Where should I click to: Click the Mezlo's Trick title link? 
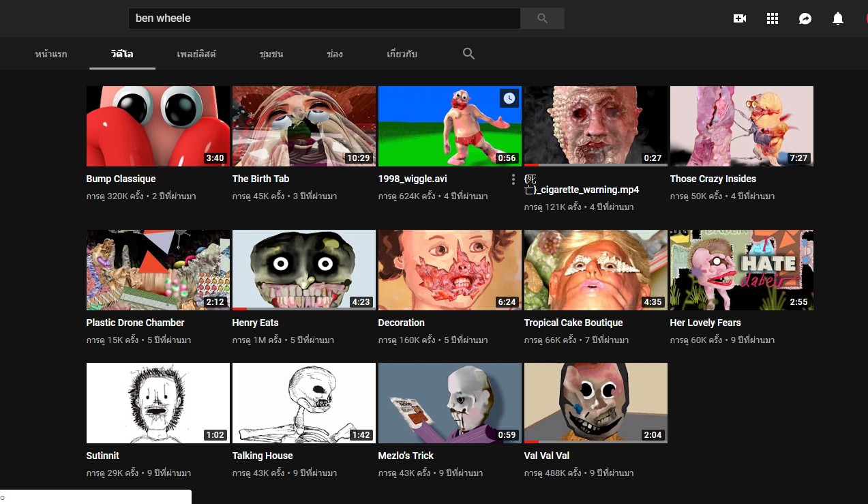pos(406,456)
